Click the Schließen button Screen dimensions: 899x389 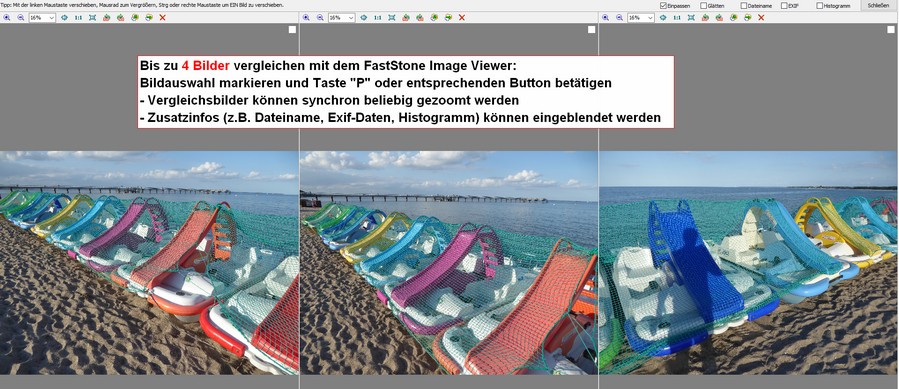878,5
